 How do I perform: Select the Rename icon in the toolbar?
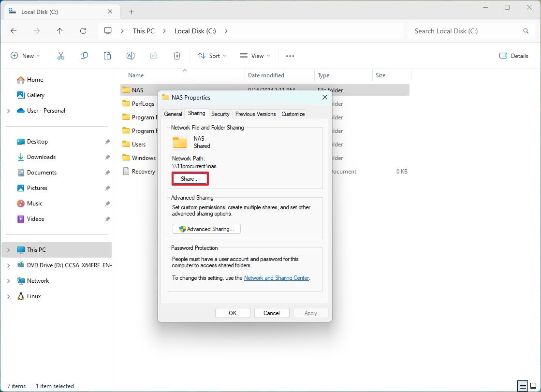pyautogui.click(x=131, y=56)
